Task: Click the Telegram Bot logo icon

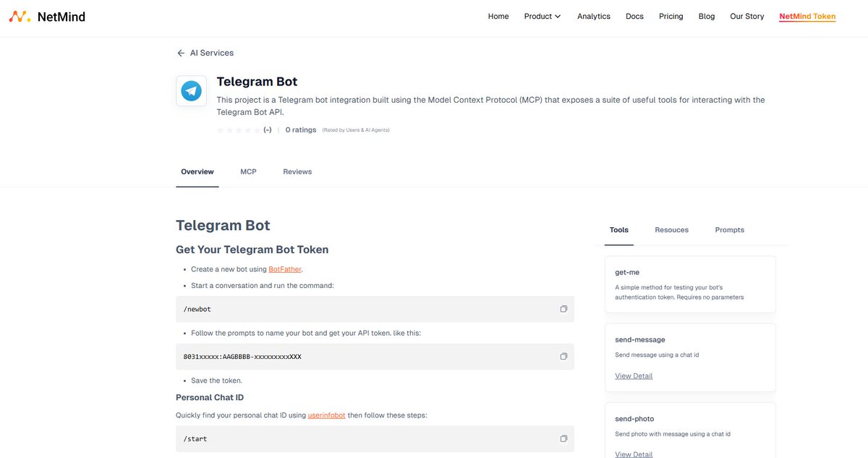Action: (x=191, y=90)
